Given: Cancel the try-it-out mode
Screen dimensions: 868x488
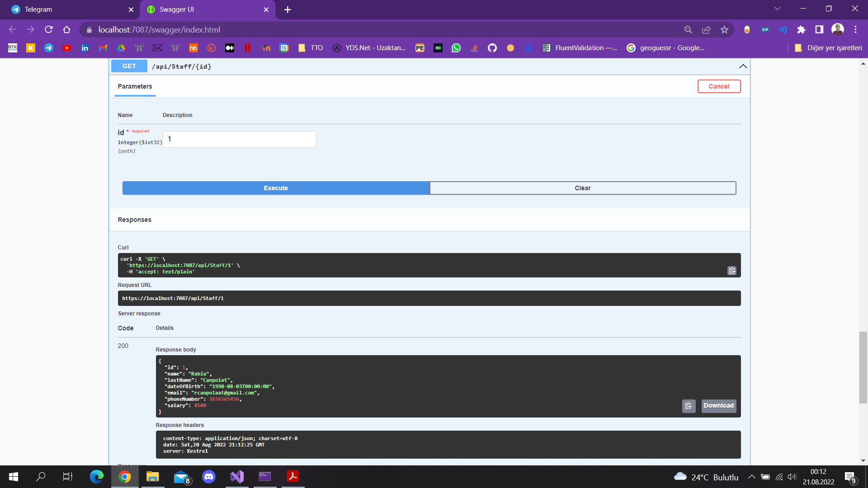Looking at the screenshot, I should point(719,86).
